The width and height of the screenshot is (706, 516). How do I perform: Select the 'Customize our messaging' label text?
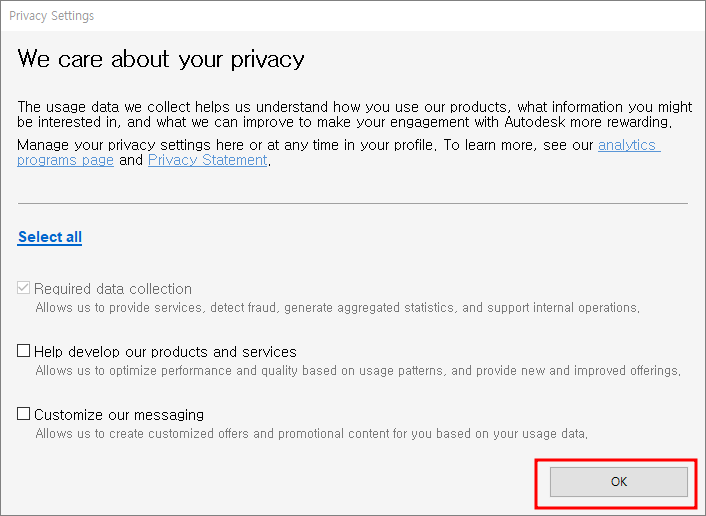pos(119,415)
